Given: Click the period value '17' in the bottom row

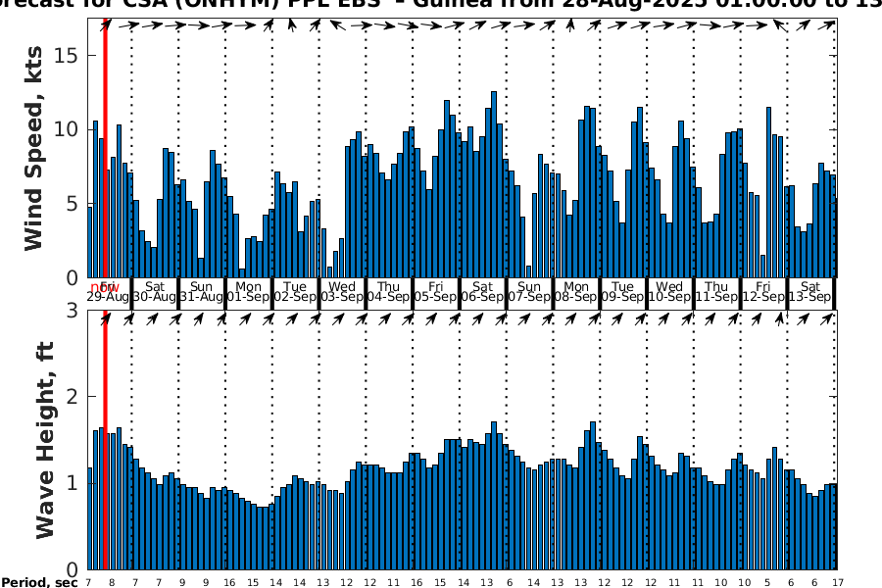Looking at the screenshot, I should (838, 582).
